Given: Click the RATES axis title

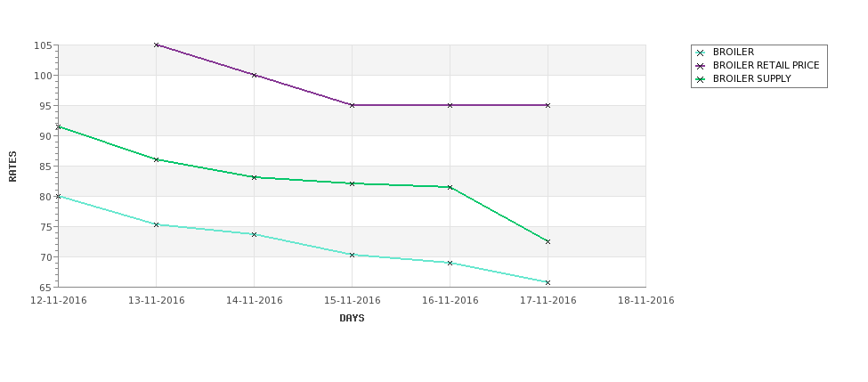Looking at the screenshot, I should (x=12, y=167).
